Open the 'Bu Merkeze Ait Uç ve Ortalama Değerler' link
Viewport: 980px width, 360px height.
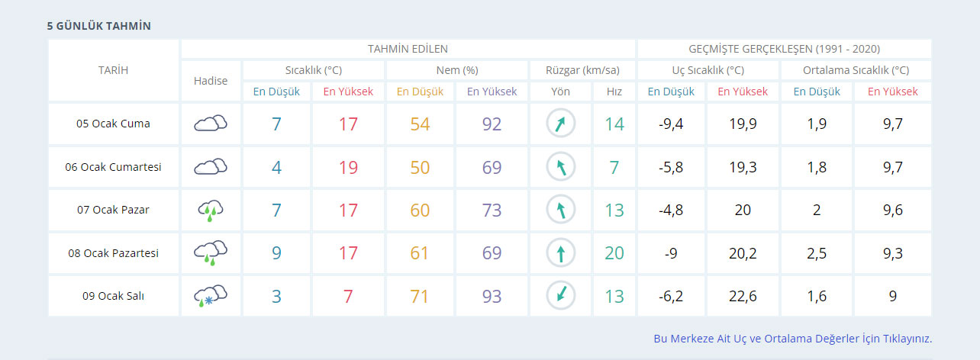(x=792, y=339)
